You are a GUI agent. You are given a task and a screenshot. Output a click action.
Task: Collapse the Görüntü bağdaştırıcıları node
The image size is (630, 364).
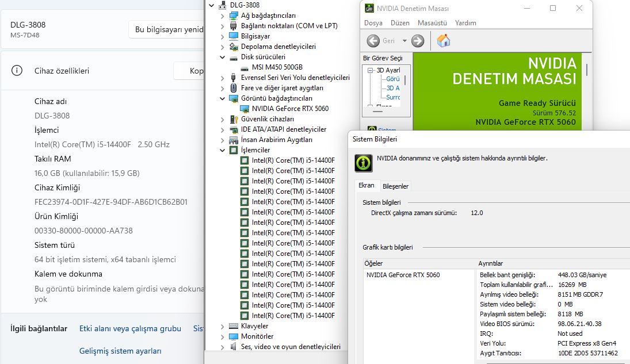tap(223, 98)
